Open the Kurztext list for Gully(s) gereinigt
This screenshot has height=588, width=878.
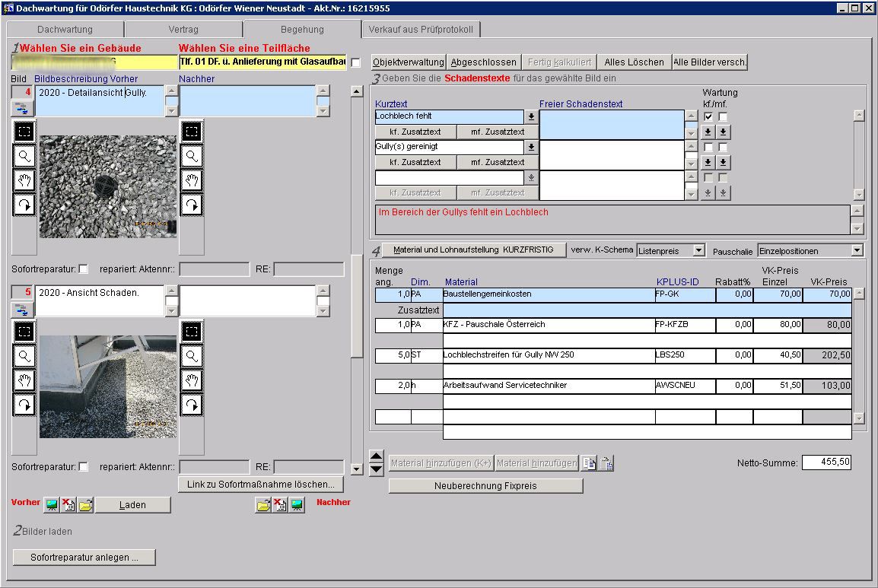tap(531, 147)
